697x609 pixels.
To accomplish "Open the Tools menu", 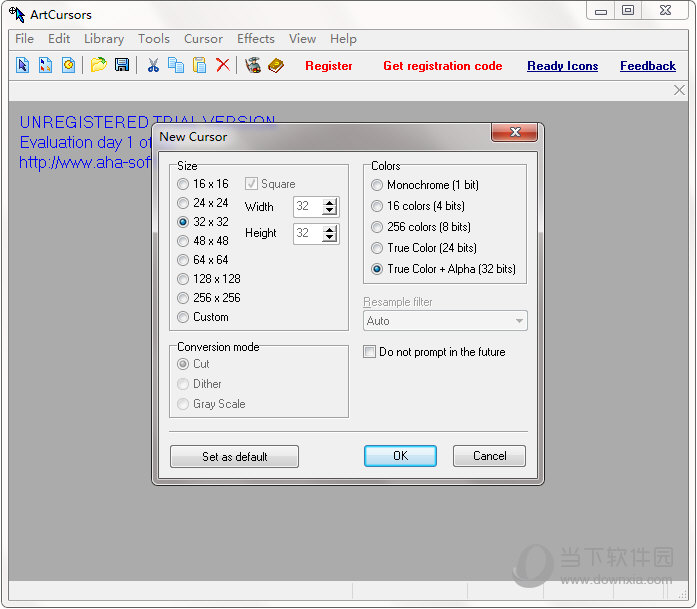I will click(154, 39).
